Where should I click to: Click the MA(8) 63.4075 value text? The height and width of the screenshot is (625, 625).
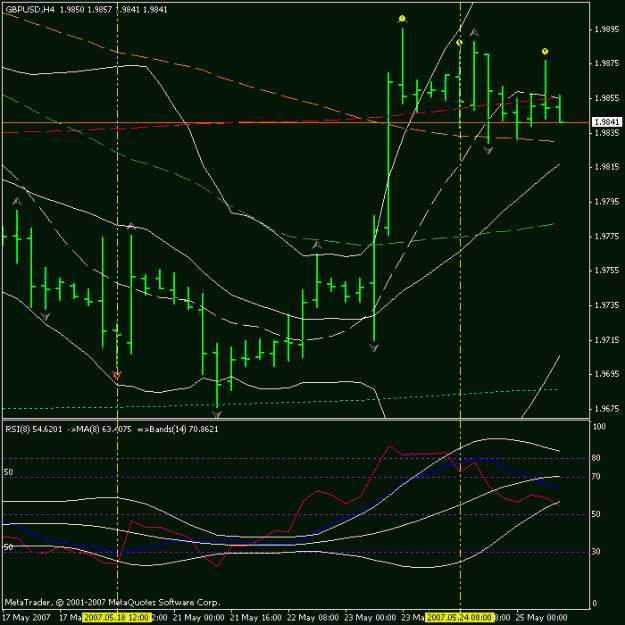tap(103, 429)
